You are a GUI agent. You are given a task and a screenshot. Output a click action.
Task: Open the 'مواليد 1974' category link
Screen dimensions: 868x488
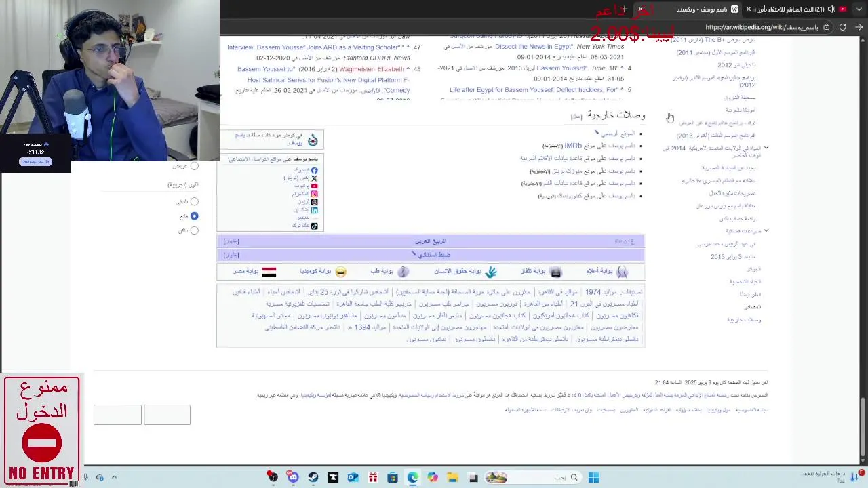(601, 292)
